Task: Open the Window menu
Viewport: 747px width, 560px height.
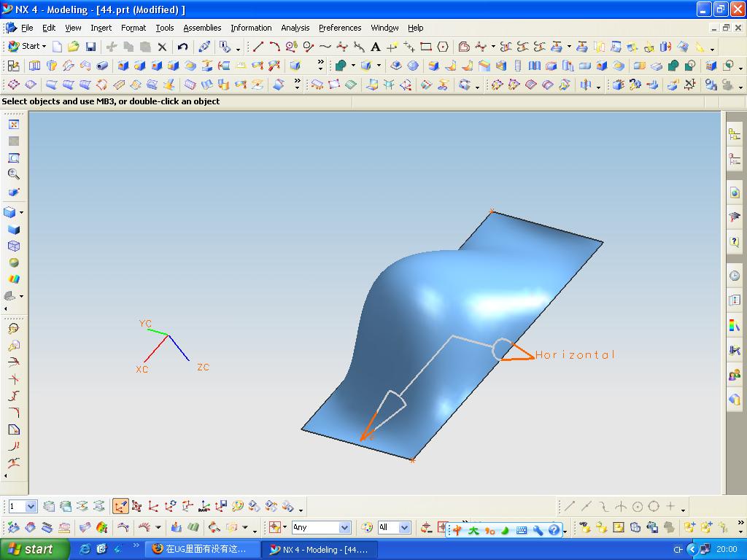Action: [x=384, y=28]
